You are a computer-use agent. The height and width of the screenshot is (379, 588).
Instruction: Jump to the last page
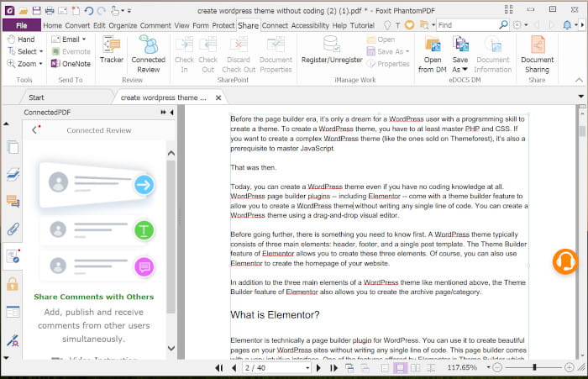(x=333, y=368)
